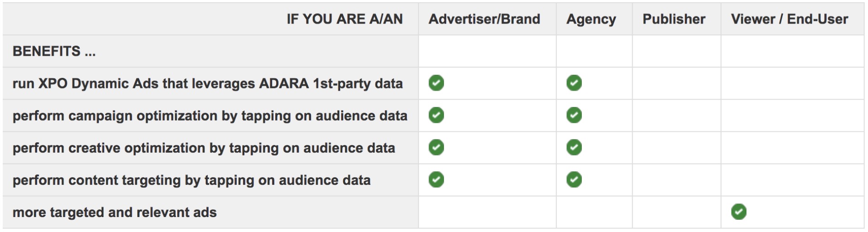Click Agency checkmark for XPO Dynamic Ads row
The height and width of the screenshot is (232, 868).
tap(574, 83)
